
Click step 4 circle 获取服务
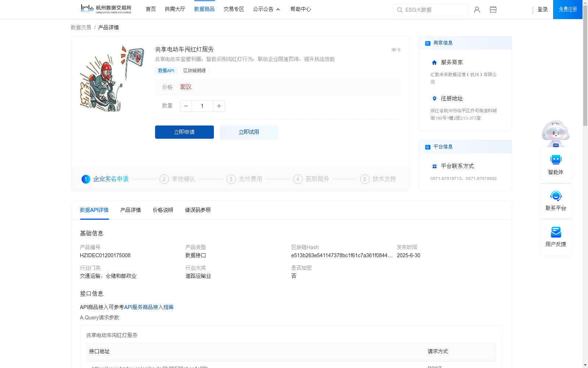coord(298,179)
